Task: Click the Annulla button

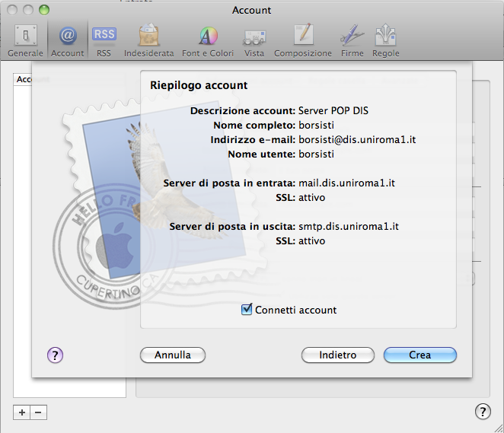Action: [173, 355]
